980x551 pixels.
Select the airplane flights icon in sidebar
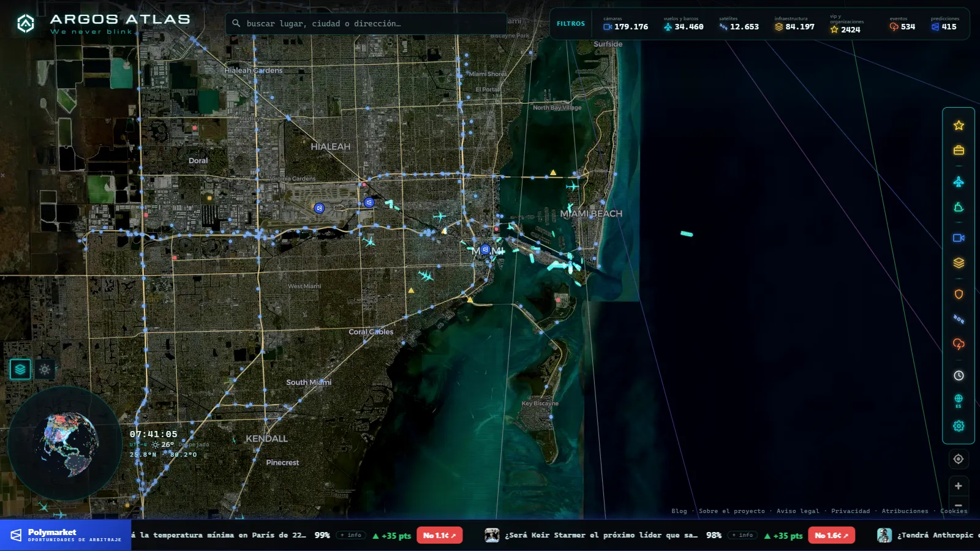click(959, 182)
